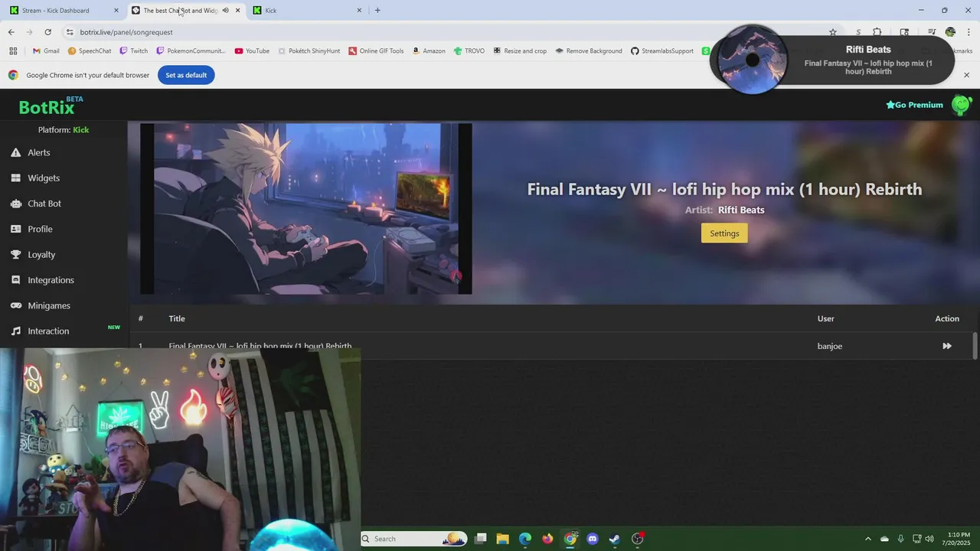Open the Amazon bookmark
The width and height of the screenshot is (980, 551).
429,51
